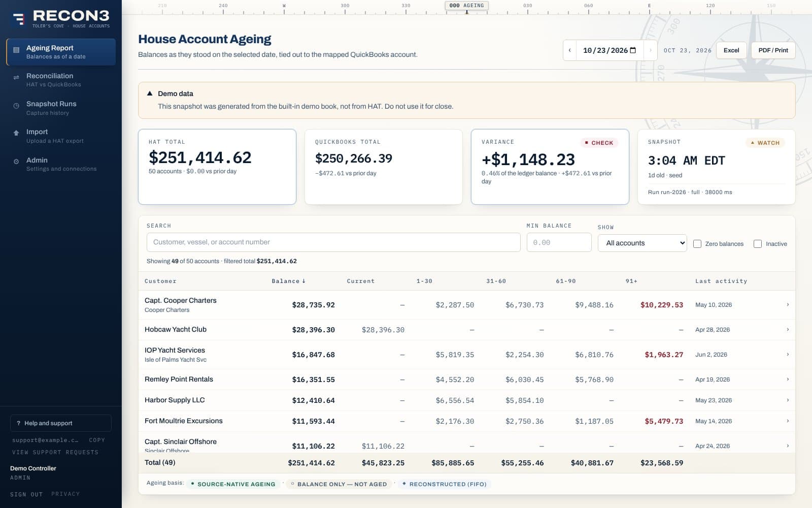812x508 pixels.
Task: Open Snapshot Runs capture history
Action: [61, 108]
